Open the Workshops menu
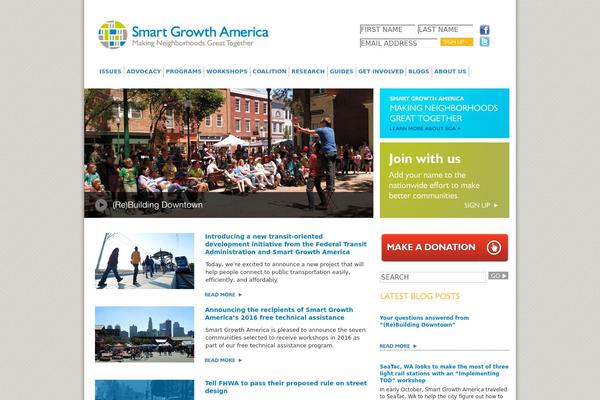 coord(227,72)
